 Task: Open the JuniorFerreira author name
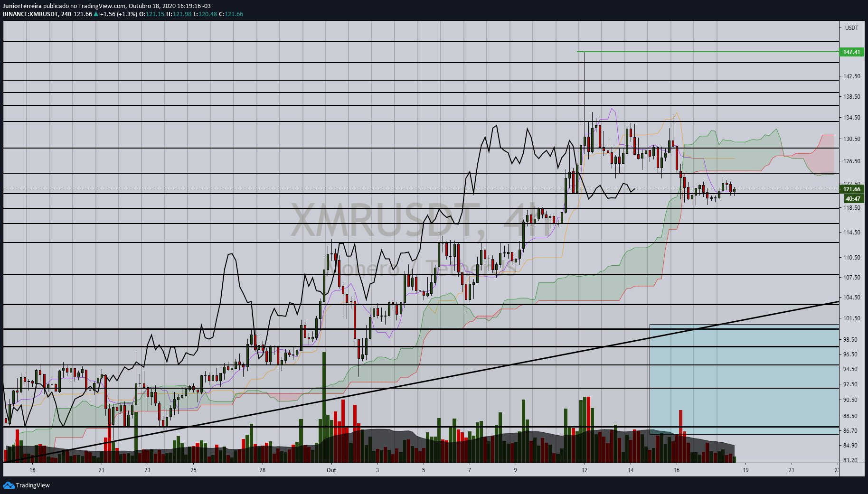[x=22, y=6]
